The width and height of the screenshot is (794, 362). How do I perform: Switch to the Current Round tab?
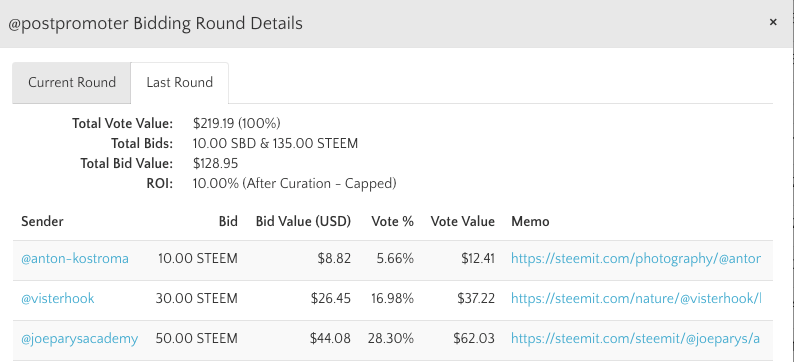[x=71, y=83]
